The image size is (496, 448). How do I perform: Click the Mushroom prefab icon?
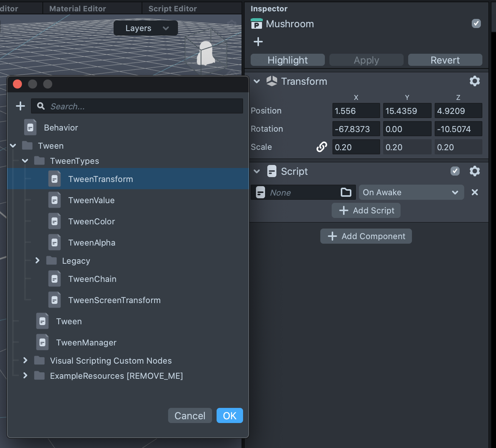(x=257, y=24)
